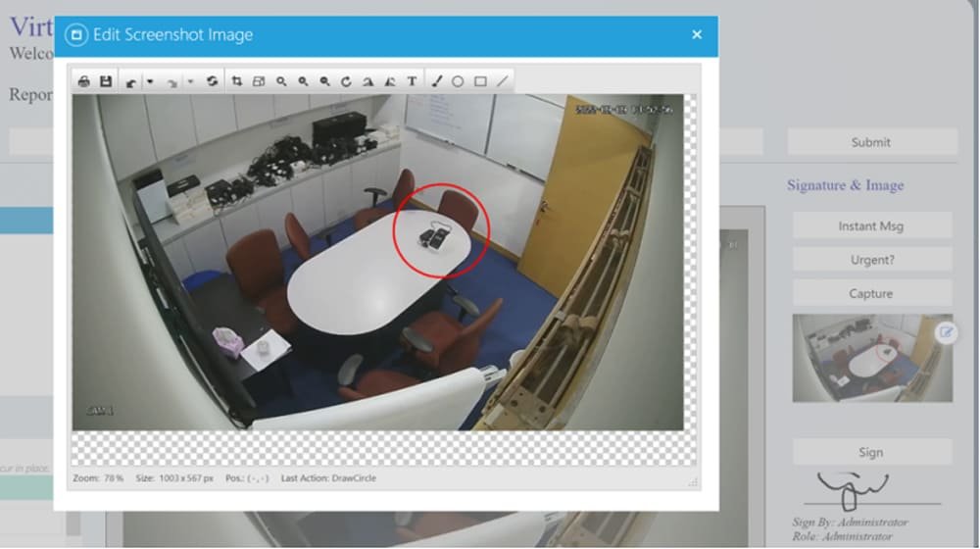Pick the Rectangle shape tool

tap(480, 82)
